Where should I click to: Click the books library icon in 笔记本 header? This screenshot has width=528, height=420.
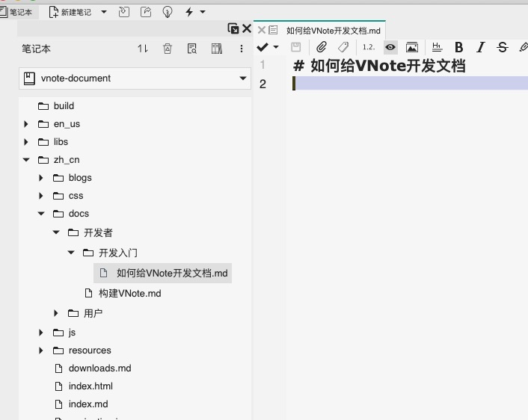217,49
